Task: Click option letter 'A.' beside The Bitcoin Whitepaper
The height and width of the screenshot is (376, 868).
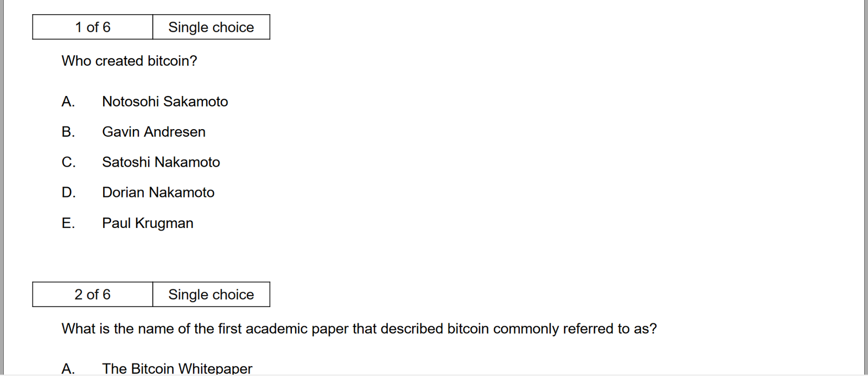Action: tap(68, 369)
